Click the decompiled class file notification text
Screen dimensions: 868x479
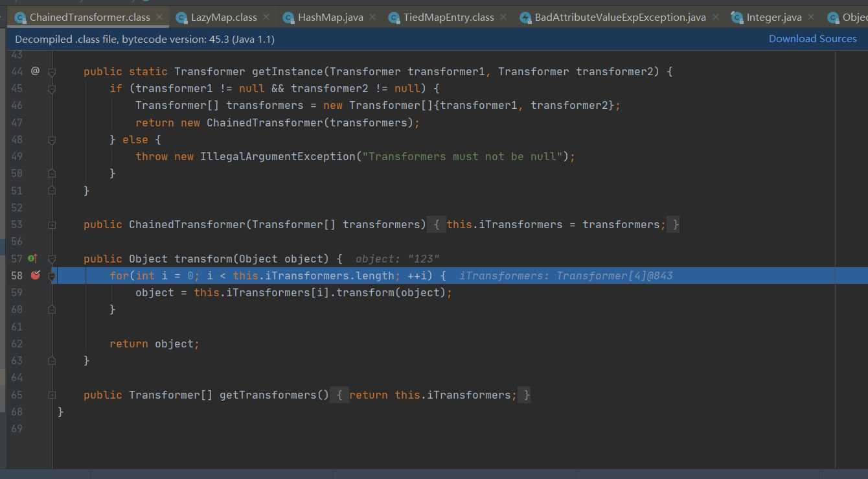click(145, 40)
